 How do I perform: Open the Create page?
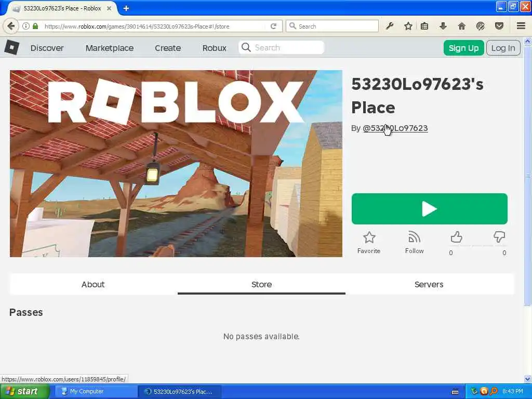[168, 48]
